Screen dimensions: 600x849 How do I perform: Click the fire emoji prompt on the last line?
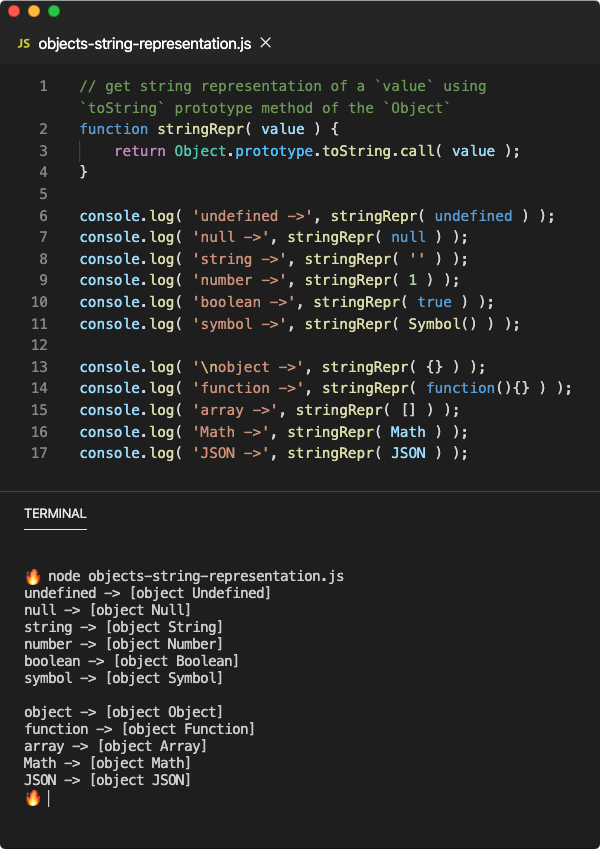(x=32, y=798)
